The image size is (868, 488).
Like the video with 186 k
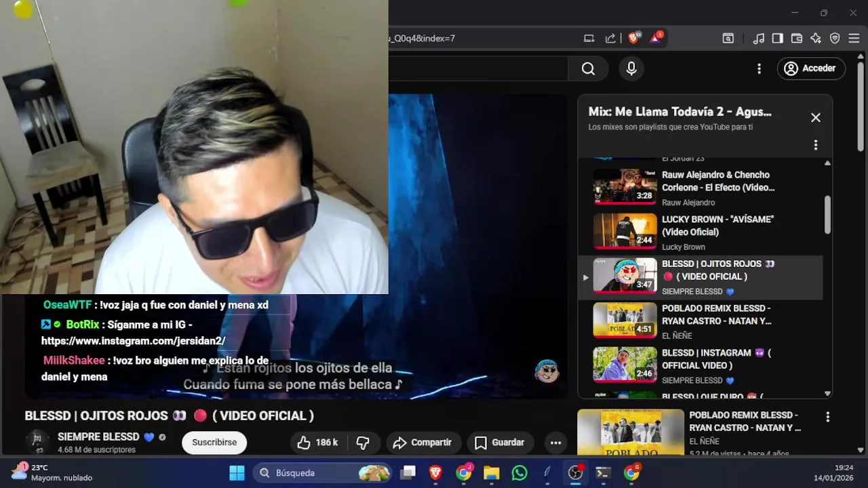[317, 443]
